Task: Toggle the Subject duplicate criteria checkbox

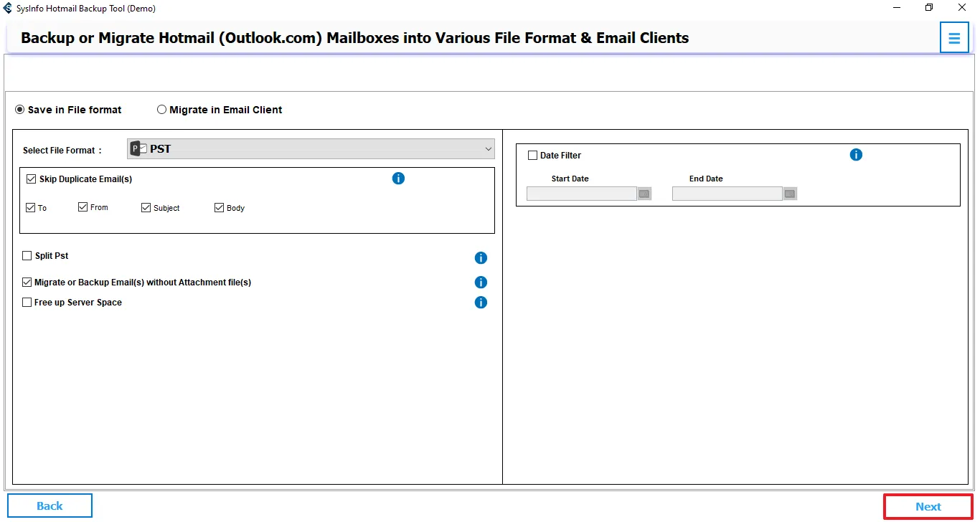Action: click(x=146, y=208)
